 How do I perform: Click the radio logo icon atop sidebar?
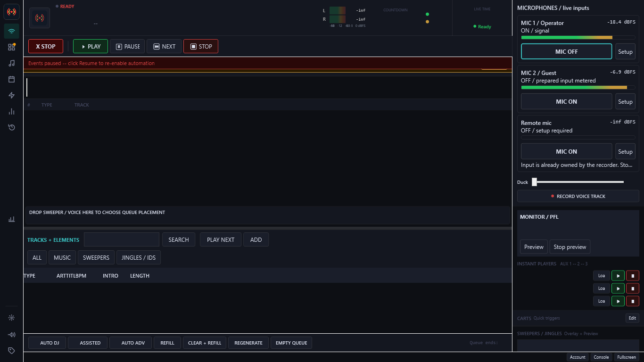[11, 11]
